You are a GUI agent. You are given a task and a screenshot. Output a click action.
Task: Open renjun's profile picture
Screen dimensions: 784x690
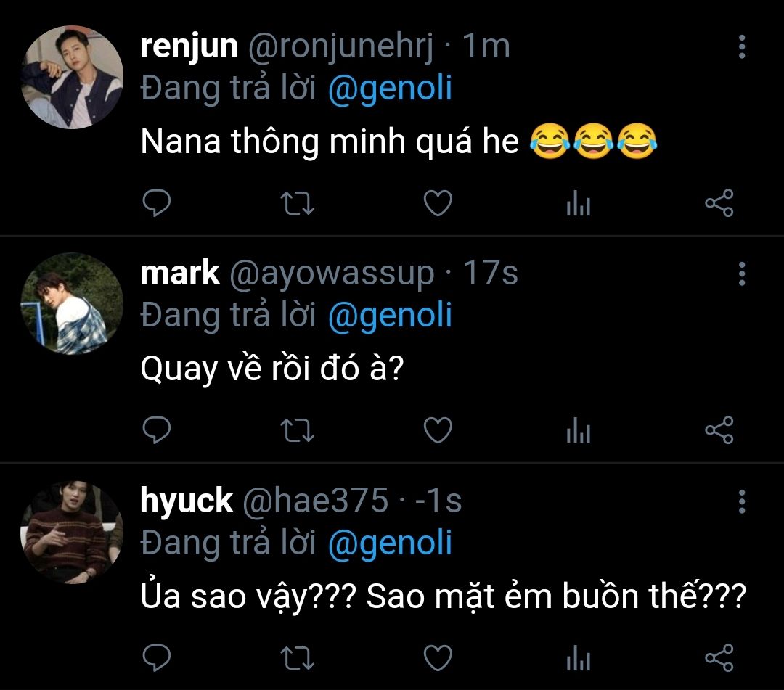tap(73, 77)
